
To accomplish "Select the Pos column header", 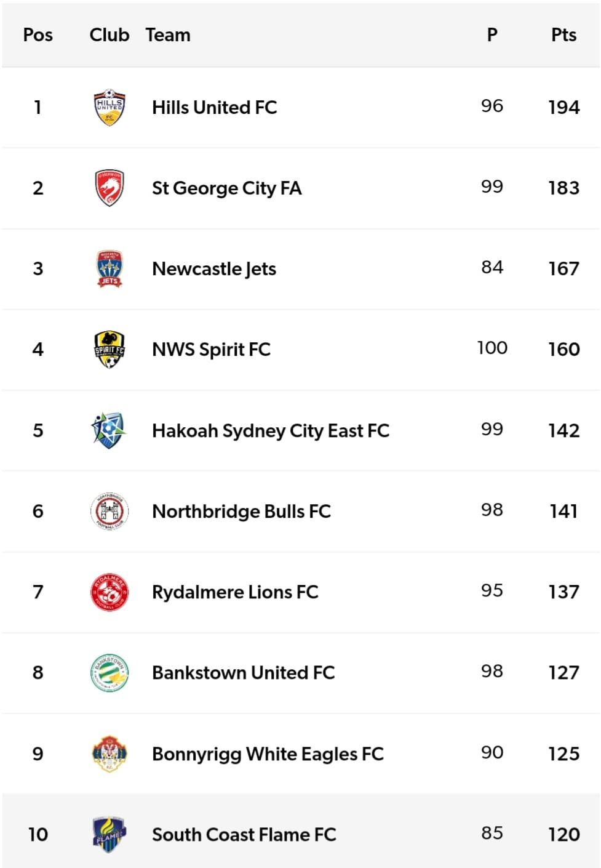I will pyautogui.click(x=38, y=35).
